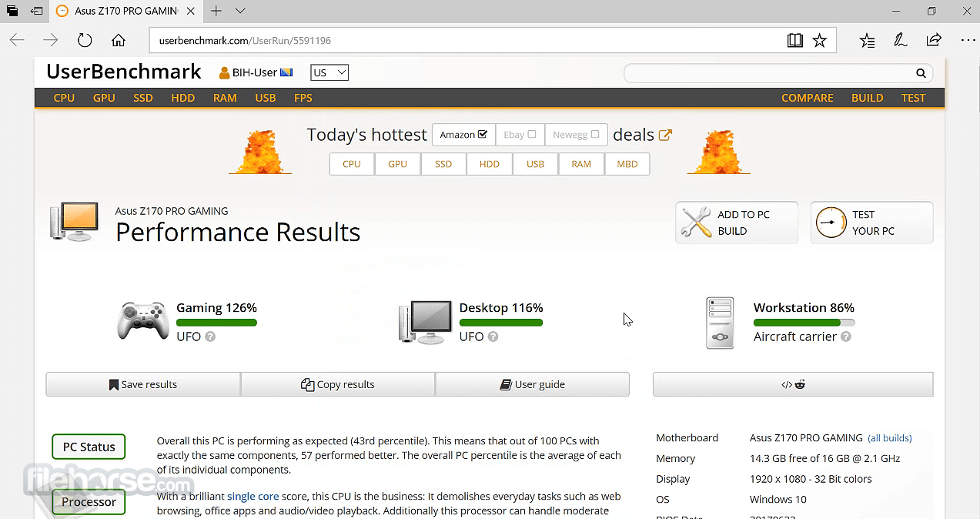This screenshot has width=980, height=519.
Task: Open web notes pen icon
Action: click(x=900, y=40)
